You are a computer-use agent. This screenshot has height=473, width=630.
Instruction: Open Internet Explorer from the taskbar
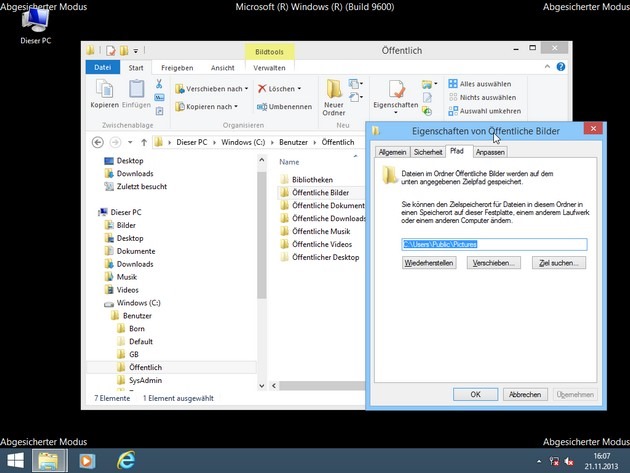coord(126,461)
